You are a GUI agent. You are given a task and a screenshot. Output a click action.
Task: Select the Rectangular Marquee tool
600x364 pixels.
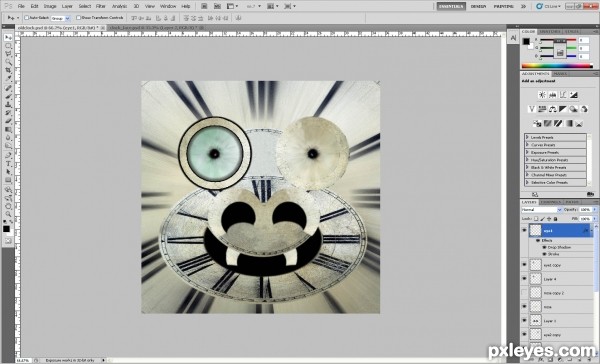click(x=8, y=46)
